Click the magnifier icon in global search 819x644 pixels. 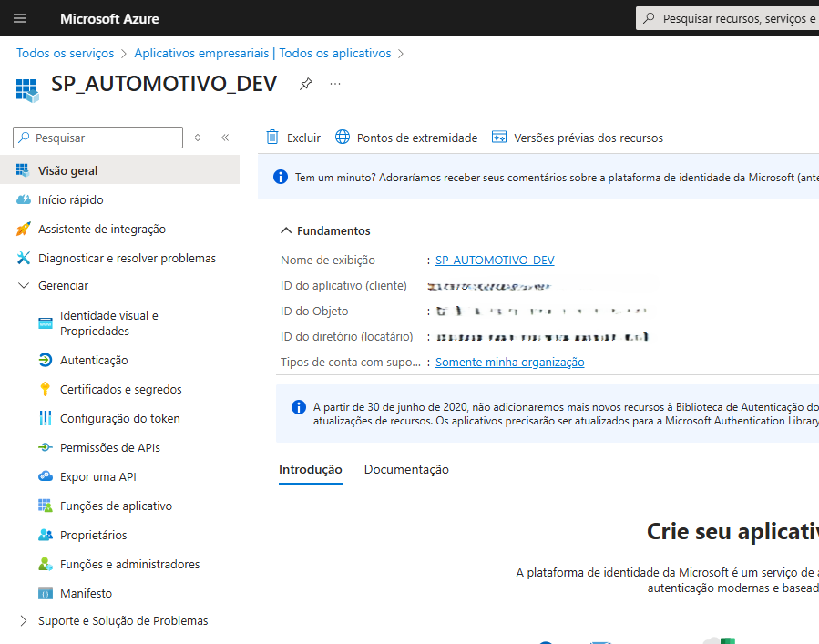[649, 18]
